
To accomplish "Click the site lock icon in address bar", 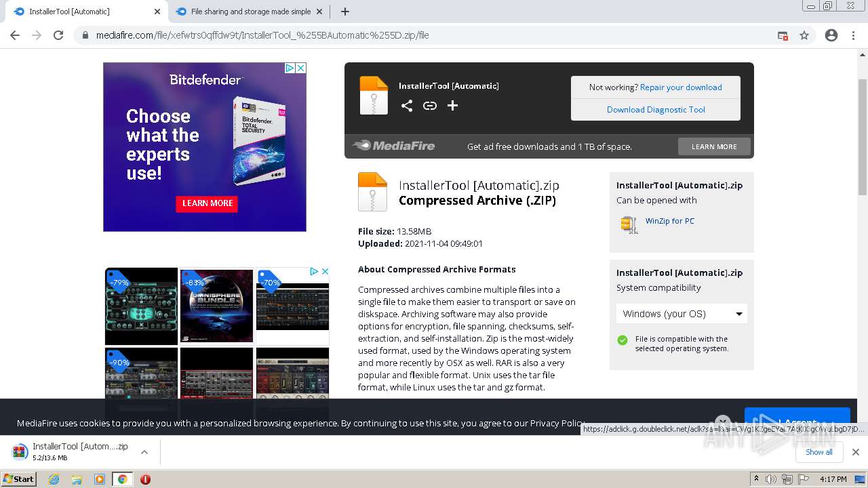I will 85,35.
